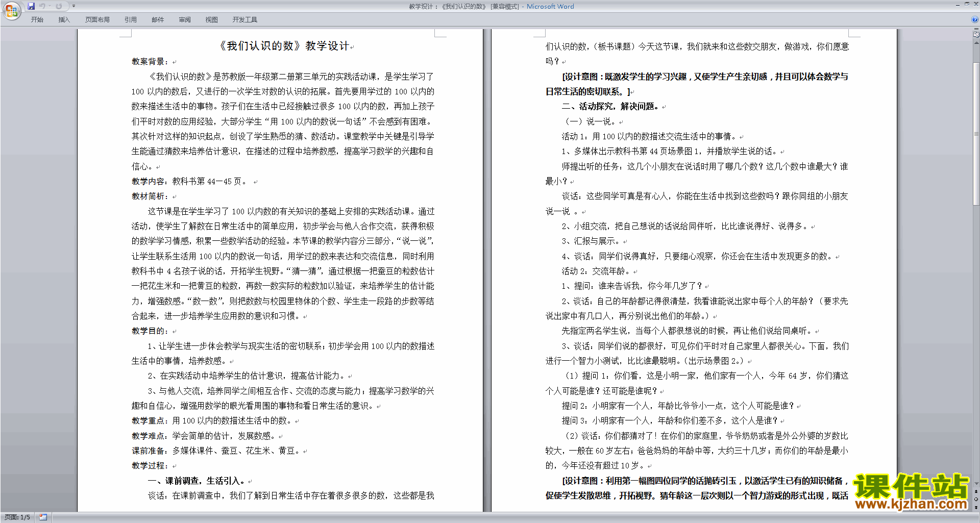Open the Office button menu

[11, 10]
